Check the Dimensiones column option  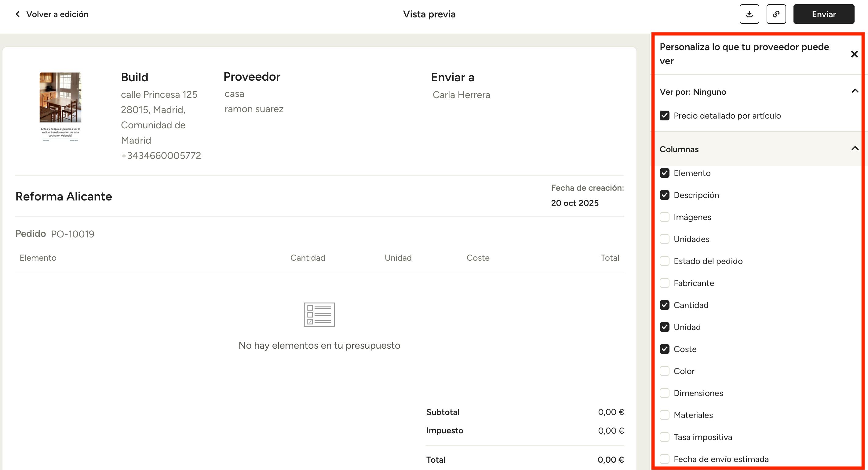coord(665,393)
